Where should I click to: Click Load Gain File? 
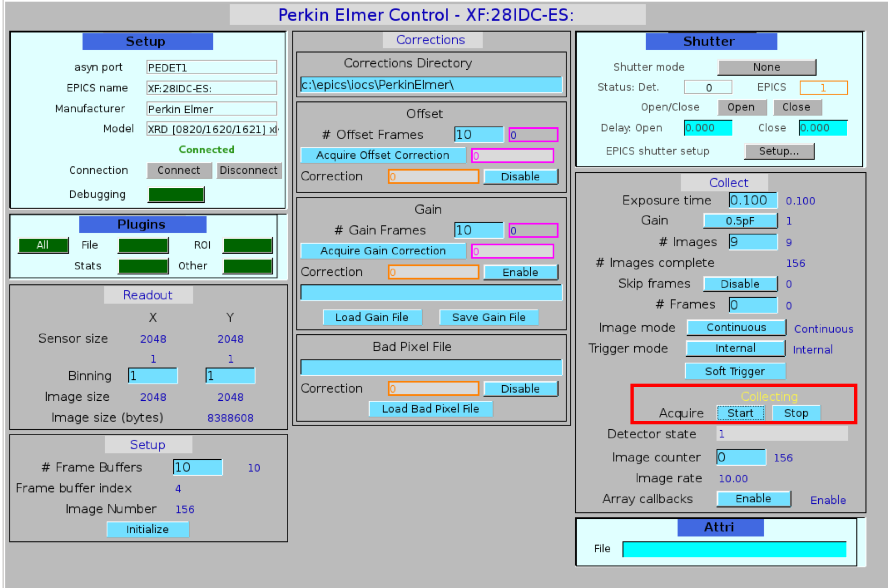click(x=372, y=317)
